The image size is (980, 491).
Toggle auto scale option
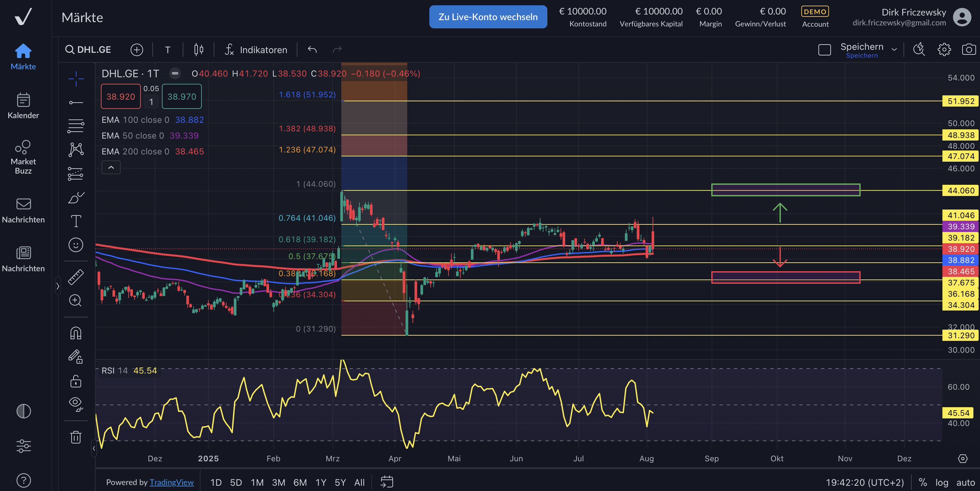pos(965,482)
